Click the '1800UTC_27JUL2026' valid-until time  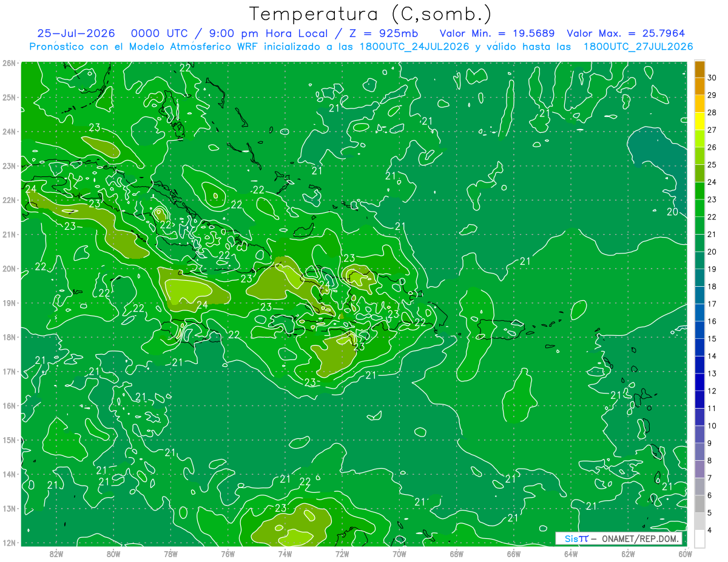(x=638, y=47)
